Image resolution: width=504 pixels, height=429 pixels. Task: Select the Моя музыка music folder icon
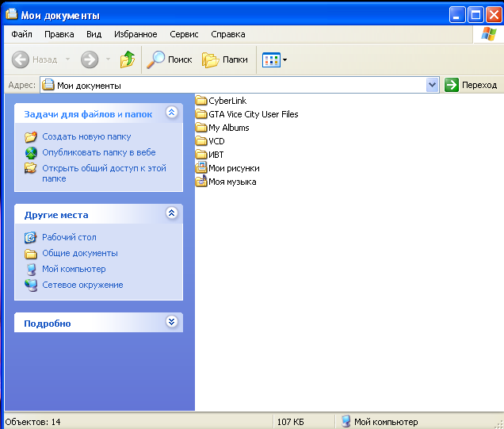tap(201, 181)
